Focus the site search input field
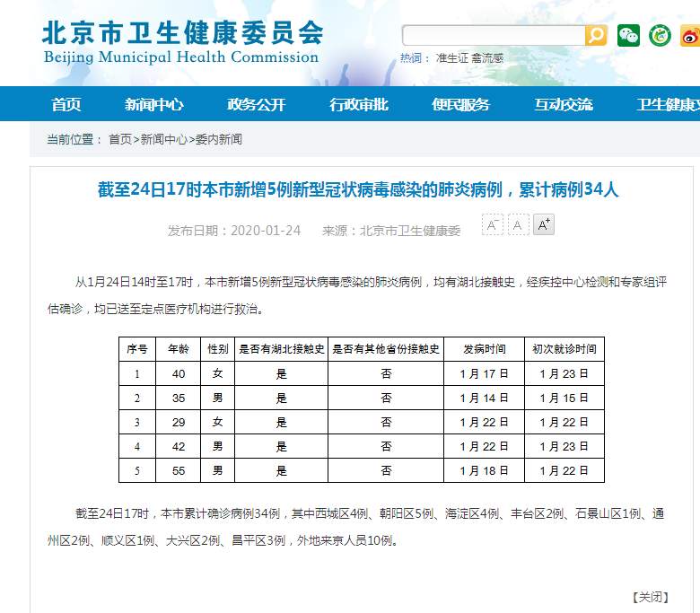This screenshot has height=613, width=700. point(492,35)
